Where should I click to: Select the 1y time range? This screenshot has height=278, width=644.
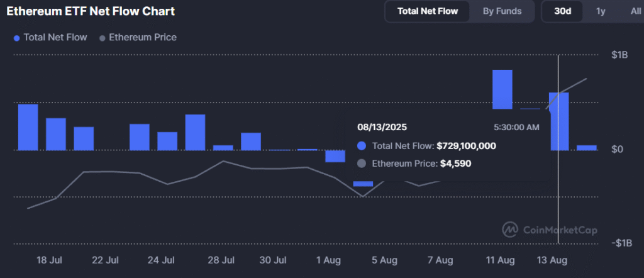(x=601, y=11)
